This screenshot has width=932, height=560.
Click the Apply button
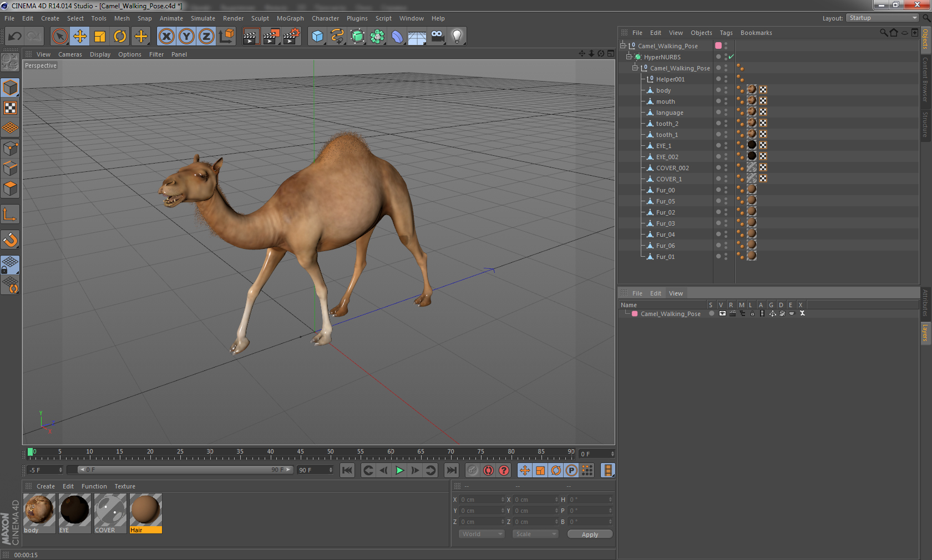click(590, 534)
